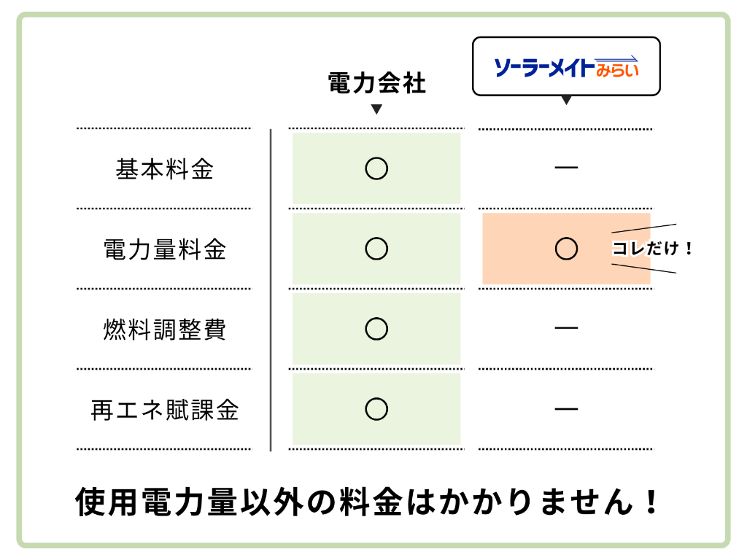
Task: Click the circle for 電力会社 基本料金
Action: tap(376, 168)
